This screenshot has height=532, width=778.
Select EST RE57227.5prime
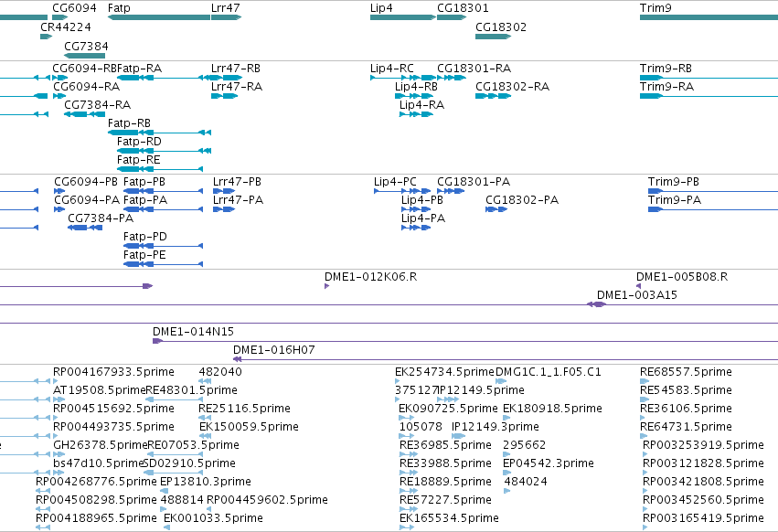[445, 500]
